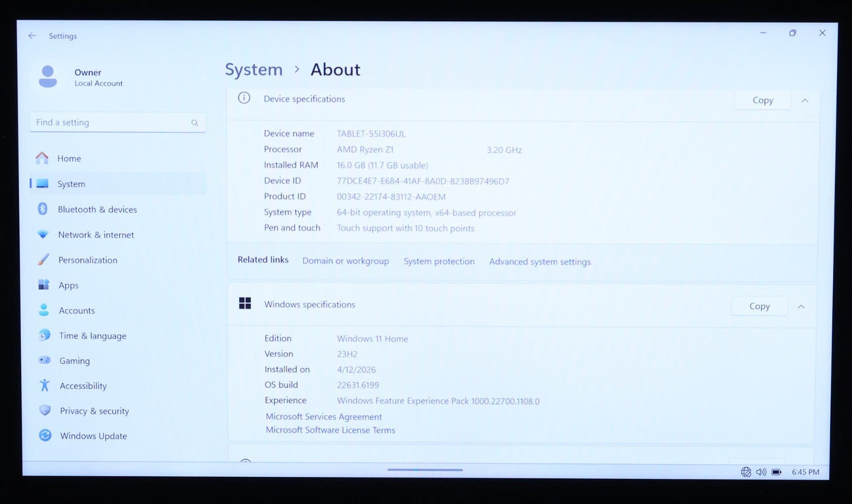Click the Owner account avatar icon

click(x=48, y=77)
